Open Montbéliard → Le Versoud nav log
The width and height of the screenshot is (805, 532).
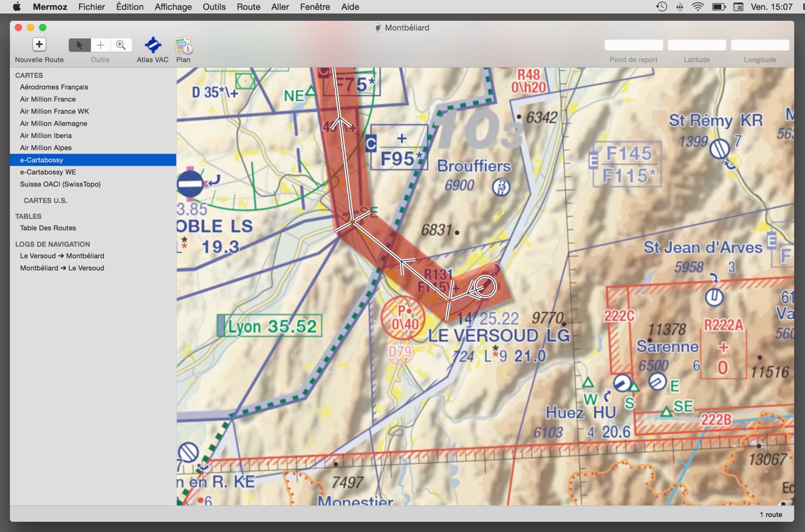click(93, 268)
